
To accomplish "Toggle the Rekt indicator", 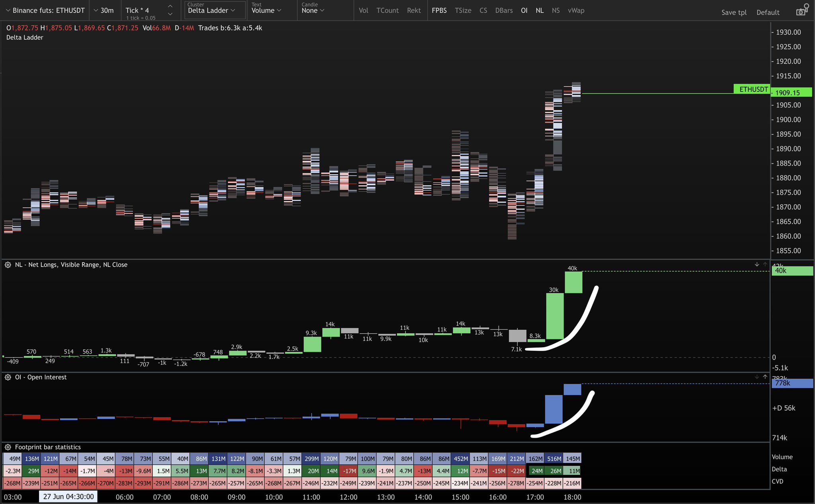I will [x=414, y=10].
